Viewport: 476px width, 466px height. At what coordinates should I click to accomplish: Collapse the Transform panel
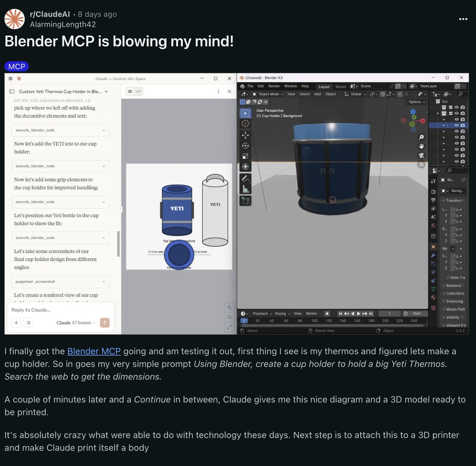453,200
